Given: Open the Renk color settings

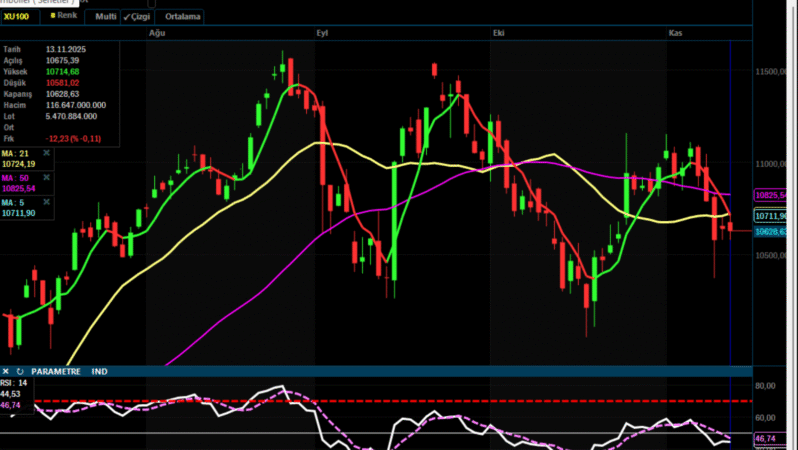Looking at the screenshot, I should [x=66, y=17].
